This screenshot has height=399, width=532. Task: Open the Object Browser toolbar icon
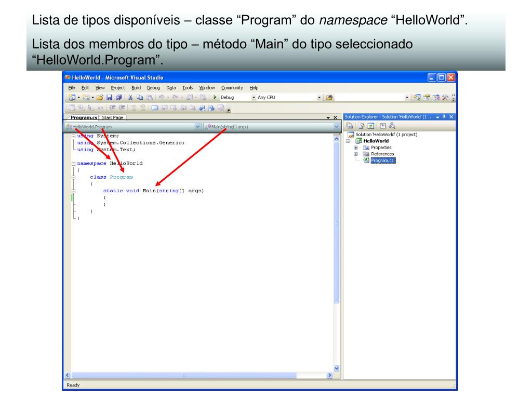(436, 97)
